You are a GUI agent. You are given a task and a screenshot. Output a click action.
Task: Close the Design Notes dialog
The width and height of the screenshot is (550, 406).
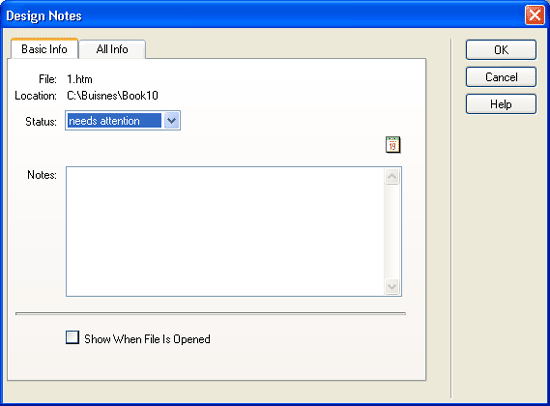[x=535, y=15]
